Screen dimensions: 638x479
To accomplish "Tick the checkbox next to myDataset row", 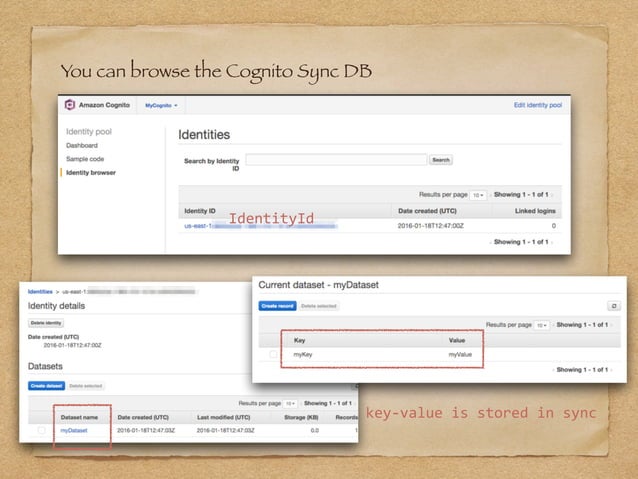I will (42, 430).
